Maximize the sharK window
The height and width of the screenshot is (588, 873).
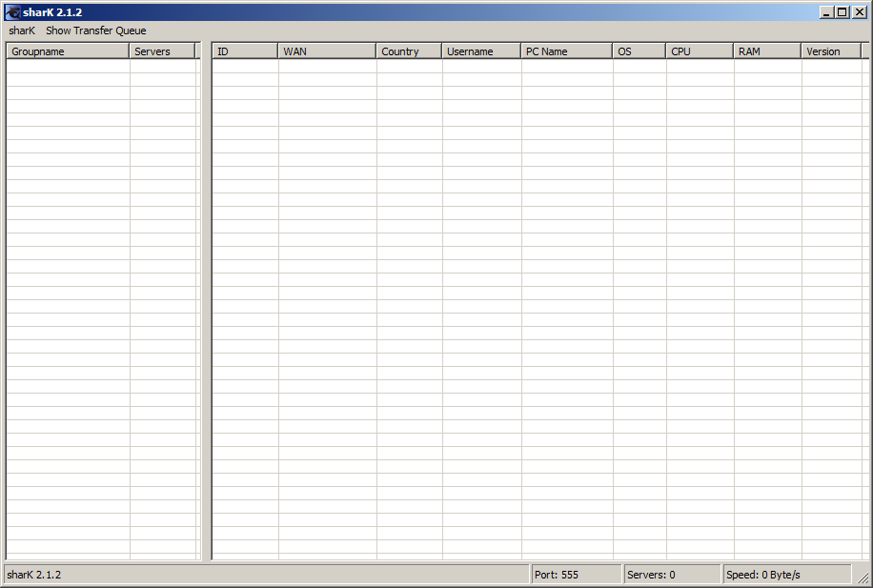pos(842,12)
